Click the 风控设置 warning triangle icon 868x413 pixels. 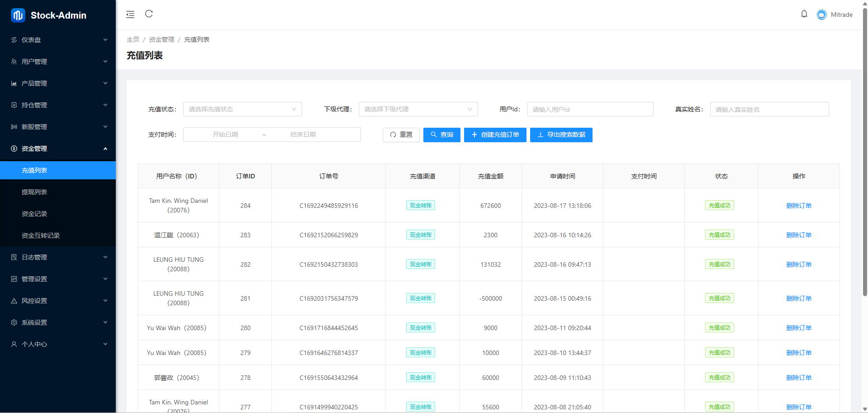pos(14,301)
